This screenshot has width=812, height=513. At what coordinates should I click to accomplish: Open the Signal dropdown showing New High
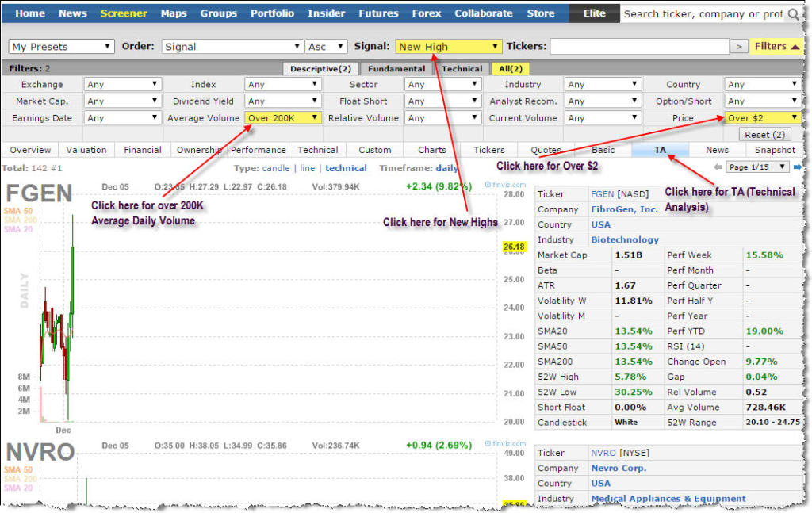447,46
